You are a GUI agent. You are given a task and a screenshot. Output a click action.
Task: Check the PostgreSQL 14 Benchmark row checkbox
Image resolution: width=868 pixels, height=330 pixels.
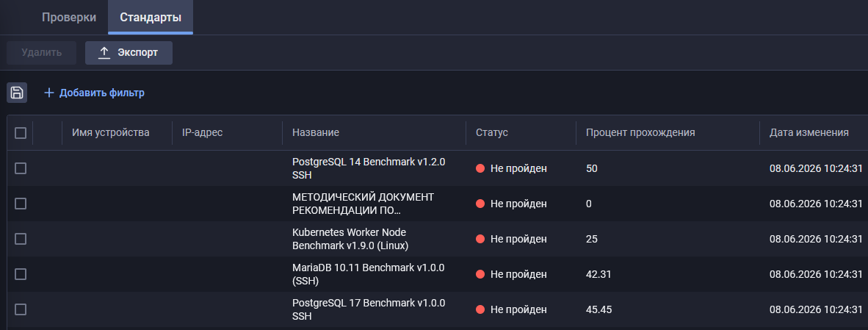click(21, 168)
